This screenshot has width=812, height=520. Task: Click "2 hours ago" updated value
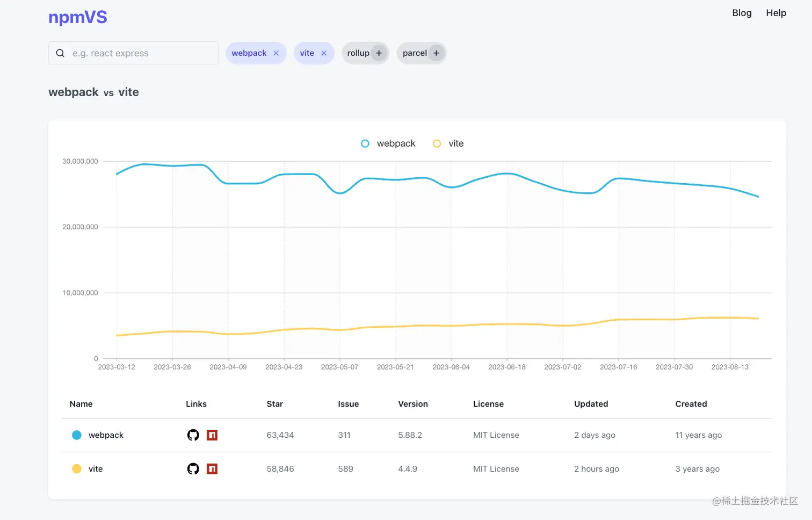click(597, 469)
